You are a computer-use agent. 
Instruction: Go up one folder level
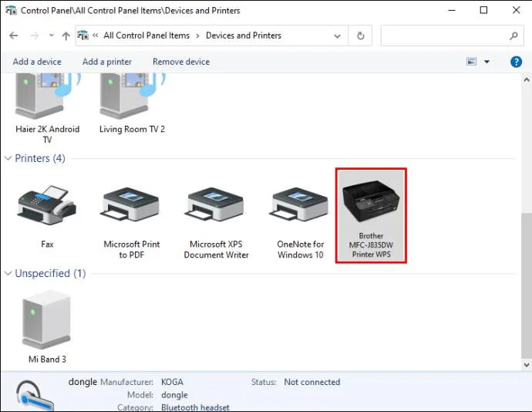66,35
